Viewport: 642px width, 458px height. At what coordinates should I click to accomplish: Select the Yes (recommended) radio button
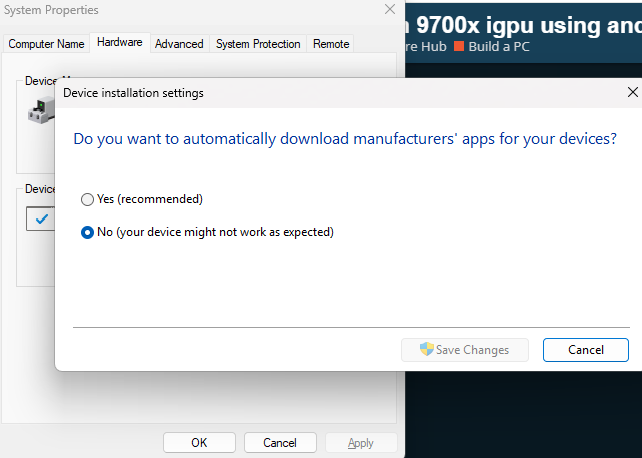pos(87,199)
